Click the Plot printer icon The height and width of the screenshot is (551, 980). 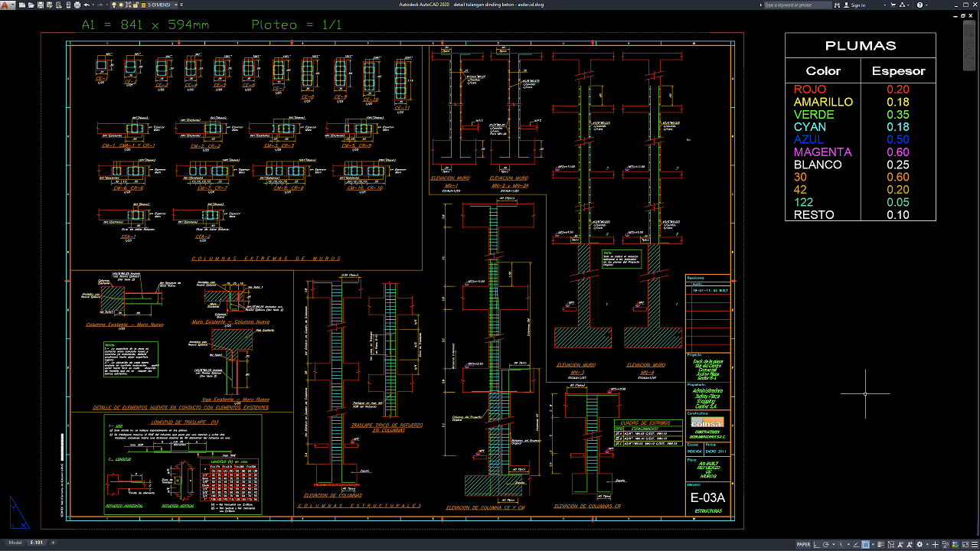77,5
